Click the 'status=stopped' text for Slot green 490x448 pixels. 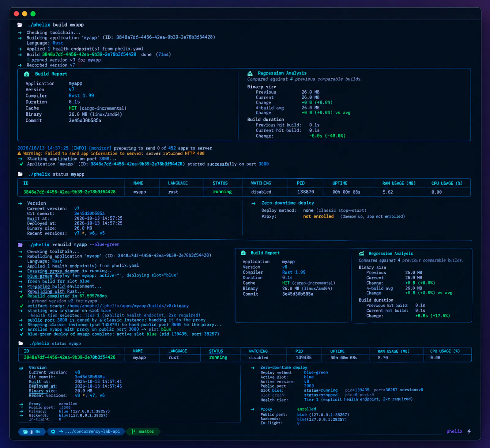click(321, 395)
